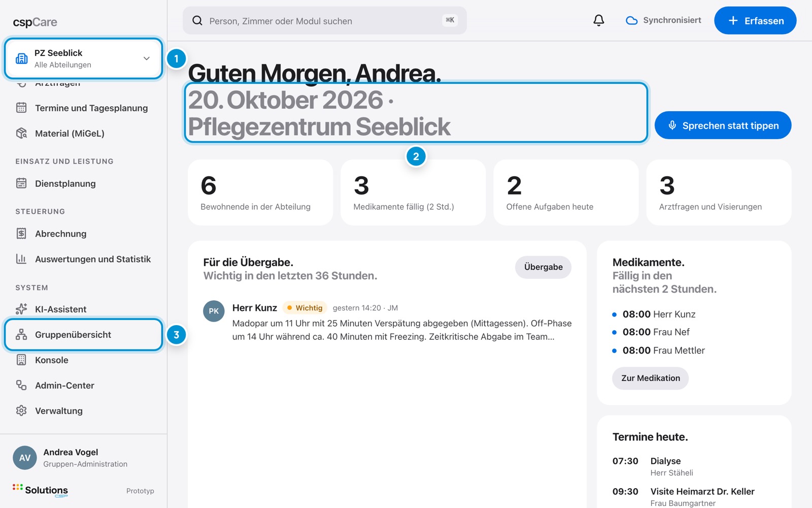The image size is (812, 508).
Task: Click the Dienstplanung calendar icon
Action: (x=21, y=183)
